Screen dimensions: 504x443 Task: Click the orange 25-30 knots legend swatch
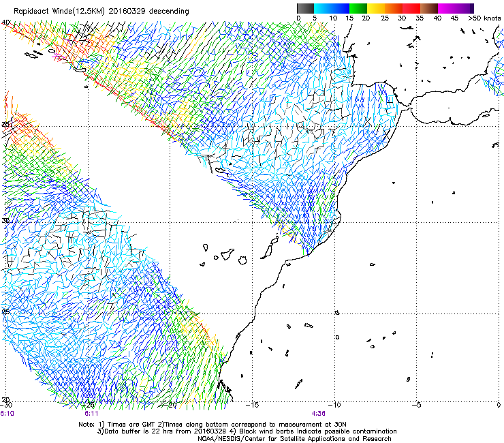coord(394,8)
